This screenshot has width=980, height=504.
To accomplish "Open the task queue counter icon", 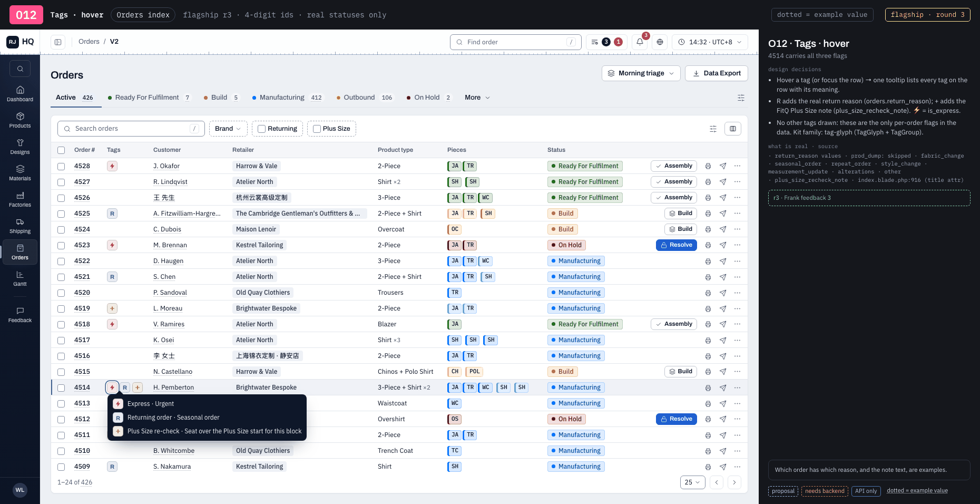I will 606,42.
